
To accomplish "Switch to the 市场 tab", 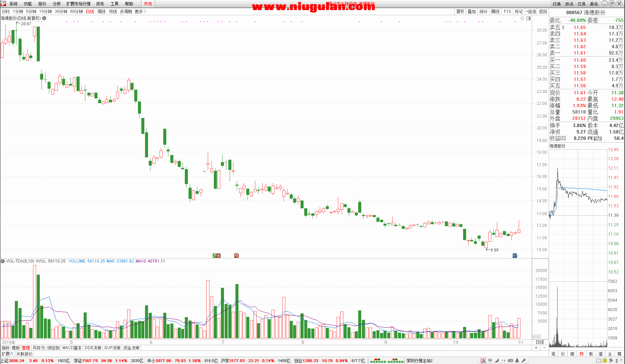I will (x=148, y=4).
